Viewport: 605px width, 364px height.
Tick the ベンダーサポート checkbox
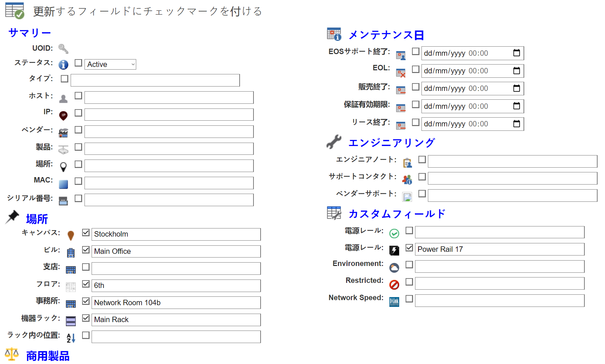pos(422,194)
